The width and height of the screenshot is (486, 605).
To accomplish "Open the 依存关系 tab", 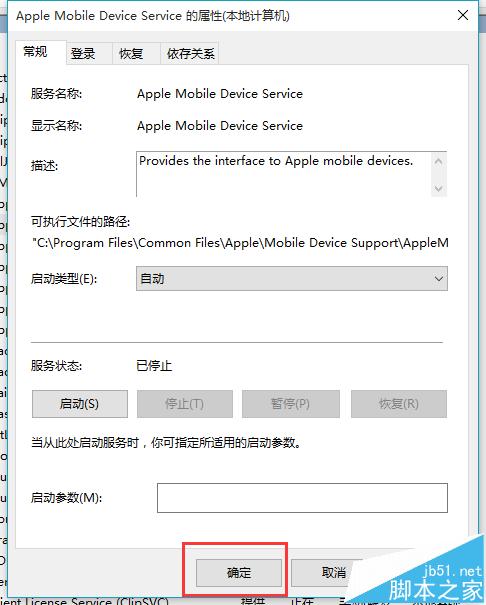I will [x=189, y=54].
